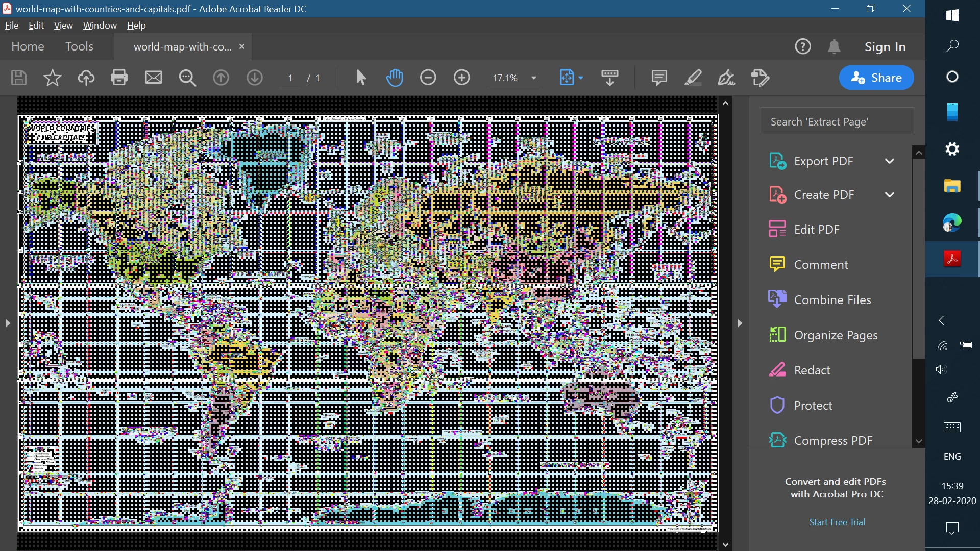Click the Print file icon

click(x=119, y=78)
